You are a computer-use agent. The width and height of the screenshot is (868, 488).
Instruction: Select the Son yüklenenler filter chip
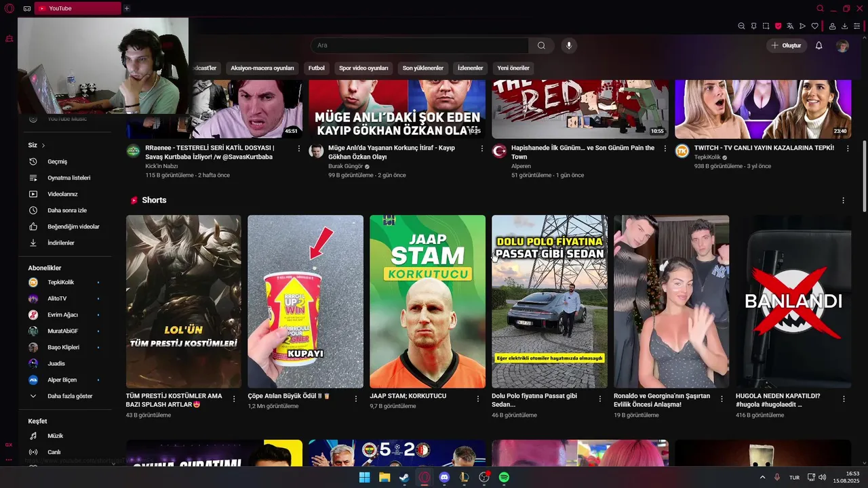pyautogui.click(x=422, y=68)
